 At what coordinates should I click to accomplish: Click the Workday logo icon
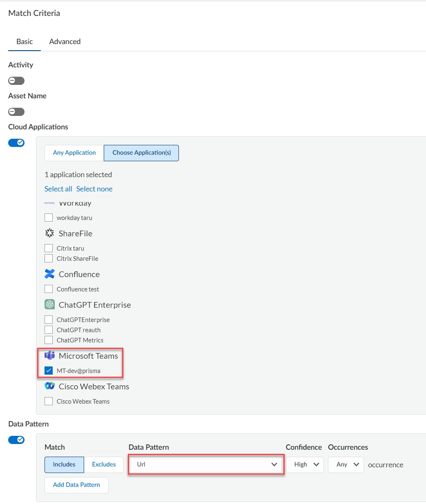point(49,203)
